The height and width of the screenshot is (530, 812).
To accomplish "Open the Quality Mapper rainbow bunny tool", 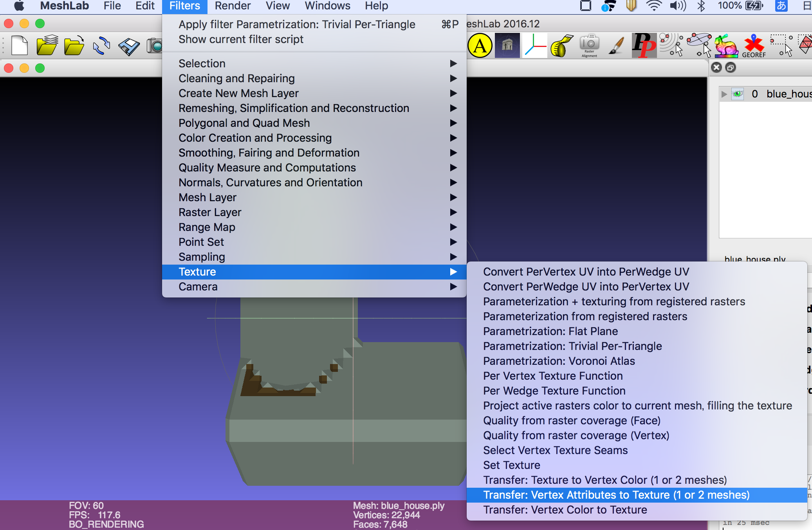I will [727, 46].
